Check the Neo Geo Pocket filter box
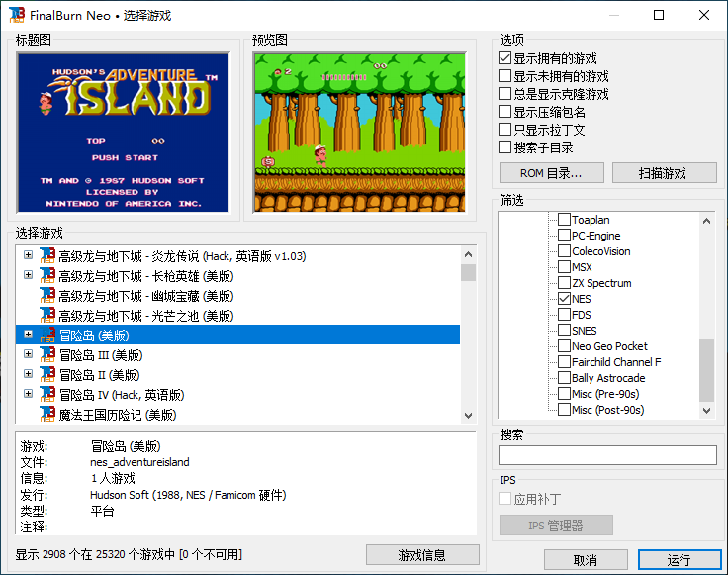Image resolution: width=728 pixels, height=575 pixels. (564, 346)
